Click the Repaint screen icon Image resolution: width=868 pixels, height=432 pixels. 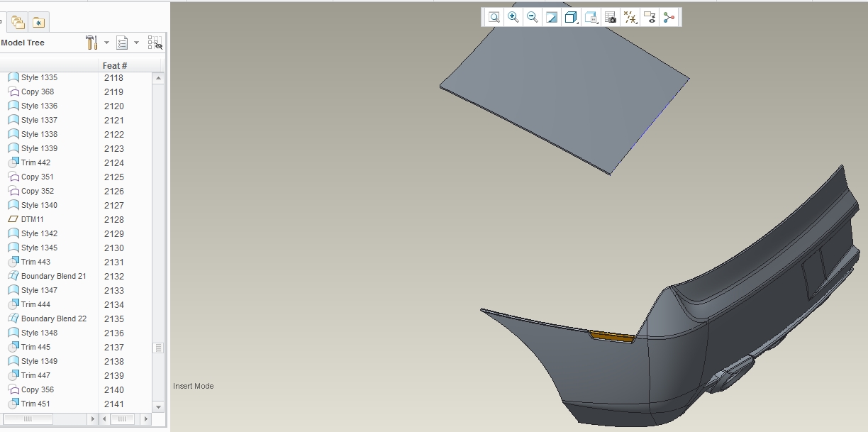point(552,17)
